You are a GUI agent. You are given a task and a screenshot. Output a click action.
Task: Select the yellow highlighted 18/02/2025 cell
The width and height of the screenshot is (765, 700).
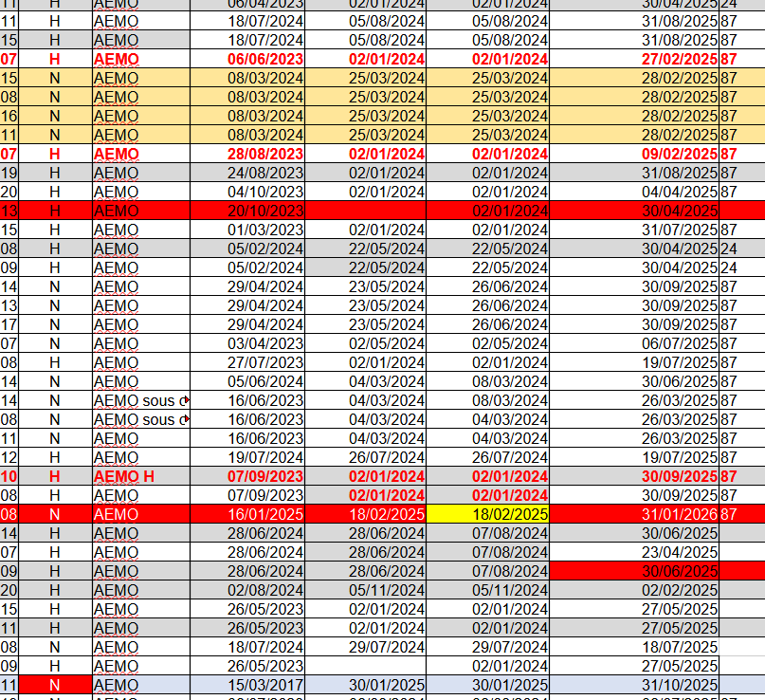point(487,514)
